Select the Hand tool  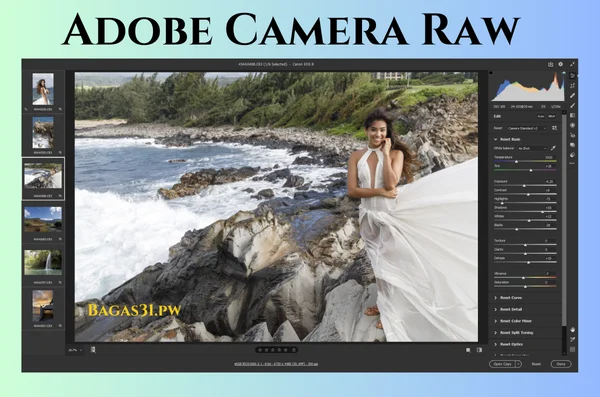pos(572,330)
